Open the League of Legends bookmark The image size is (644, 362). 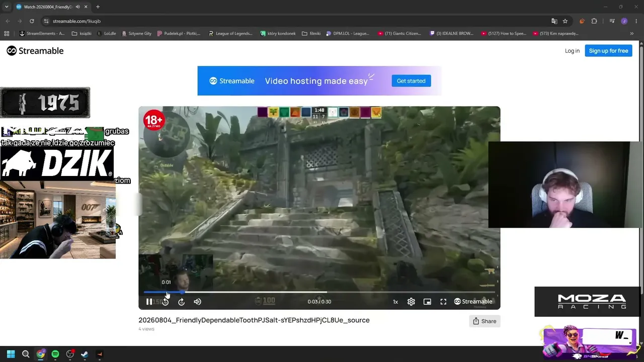click(230, 34)
